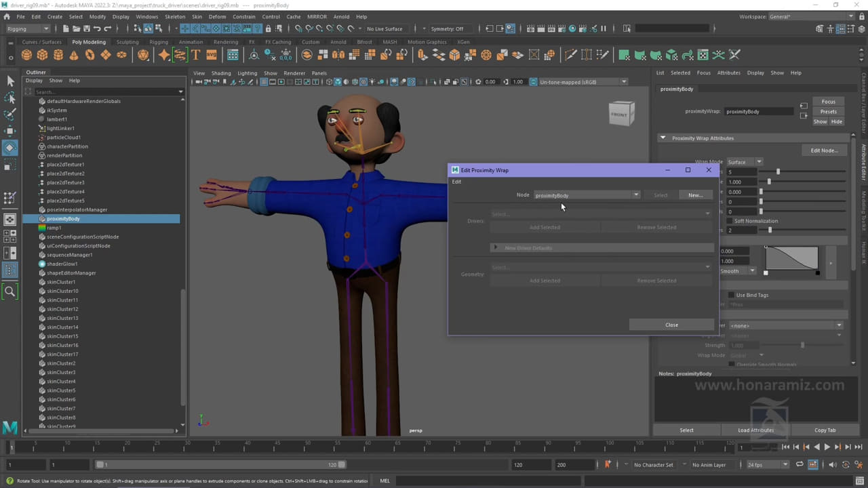This screenshot has height=488, width=868.
Task: Open Edit menu in Proximity Wrap window
Action: coord(456,182)
